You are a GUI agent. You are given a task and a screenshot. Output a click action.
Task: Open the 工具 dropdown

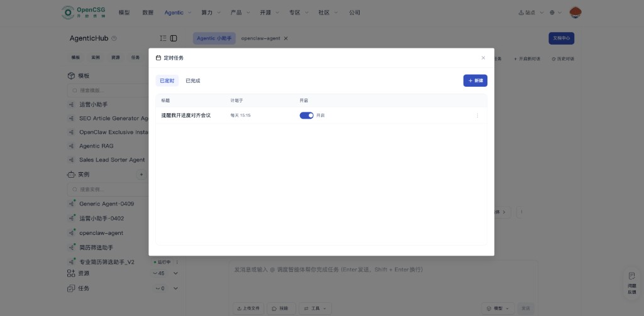[315, 308]
